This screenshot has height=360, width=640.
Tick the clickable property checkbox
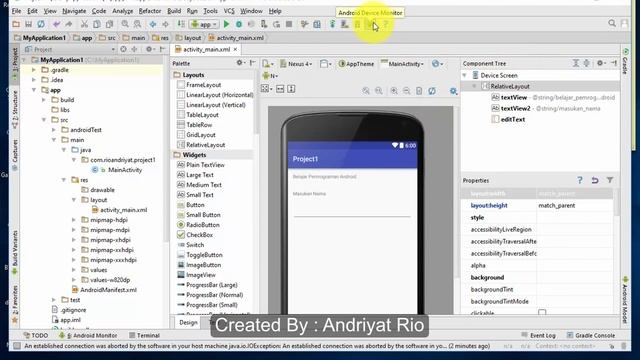[x=542, y=313]
